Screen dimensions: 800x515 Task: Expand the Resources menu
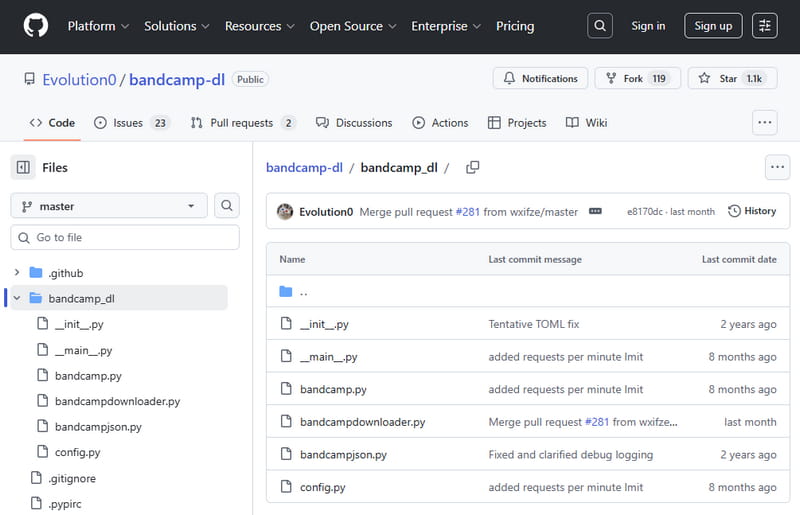point(260,26)
